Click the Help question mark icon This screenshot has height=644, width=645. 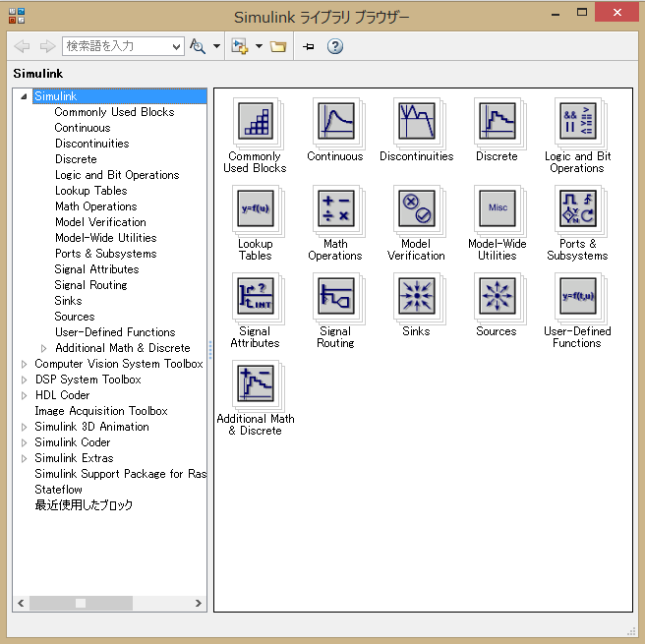(x=335, y=46)
